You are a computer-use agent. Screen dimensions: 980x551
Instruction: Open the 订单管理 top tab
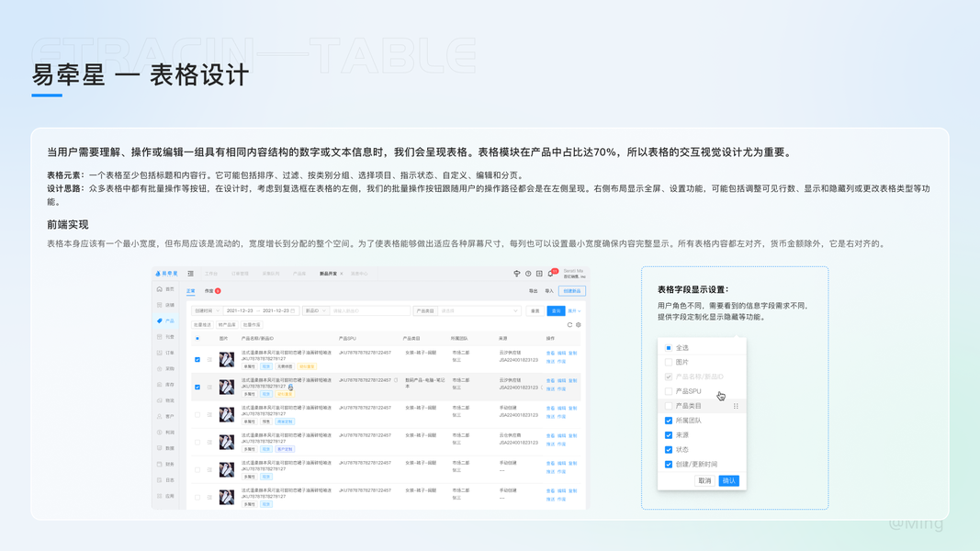point(240,274)
